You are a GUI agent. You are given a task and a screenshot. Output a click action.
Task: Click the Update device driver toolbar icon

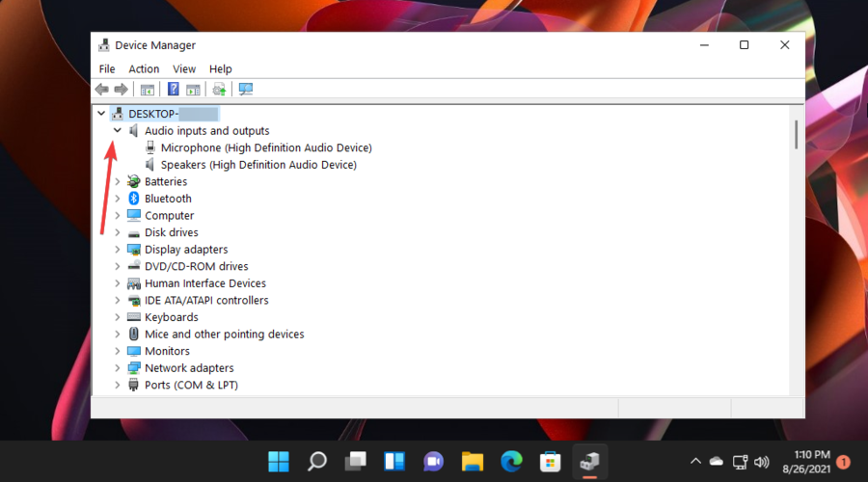[x=219, y=89]
